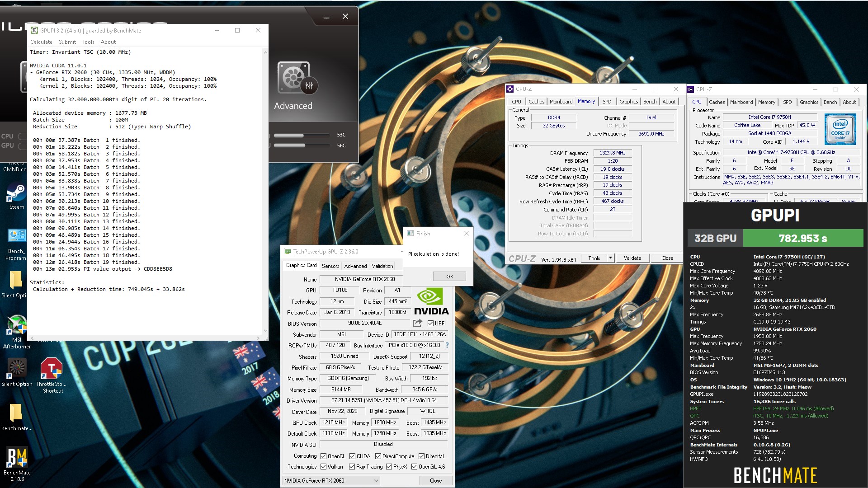Click the Intel Core i7 logo in CPU-Z

[840, 129]
